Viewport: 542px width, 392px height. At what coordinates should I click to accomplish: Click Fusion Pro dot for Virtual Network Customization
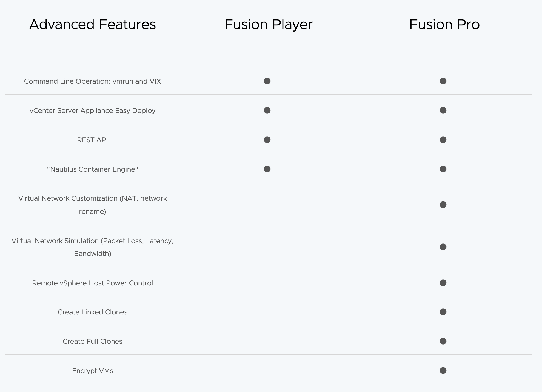tap(443, 205)
